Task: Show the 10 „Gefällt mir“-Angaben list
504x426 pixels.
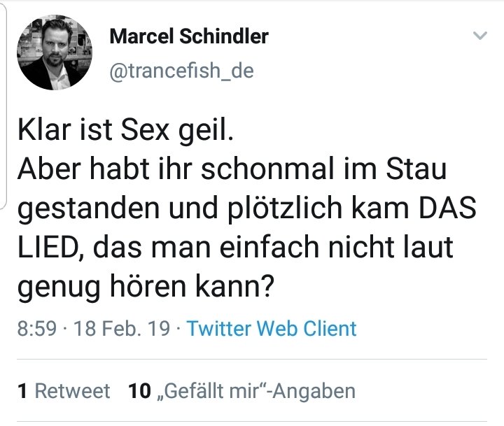Action: [242, 391]
